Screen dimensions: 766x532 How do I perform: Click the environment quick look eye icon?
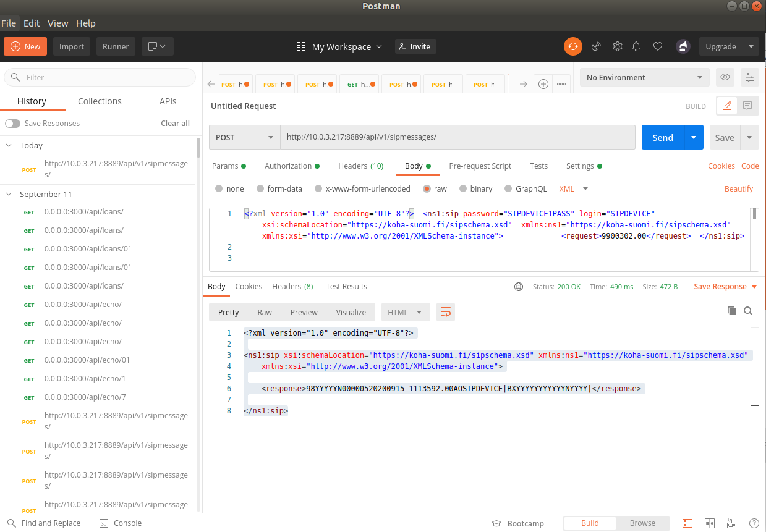[x=725, y=77]
